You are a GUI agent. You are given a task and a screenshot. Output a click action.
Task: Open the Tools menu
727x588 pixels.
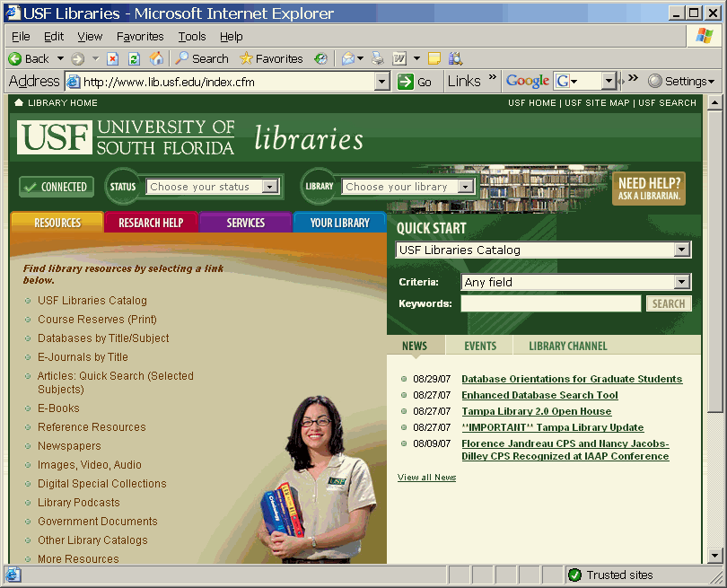tap(192, 36)
